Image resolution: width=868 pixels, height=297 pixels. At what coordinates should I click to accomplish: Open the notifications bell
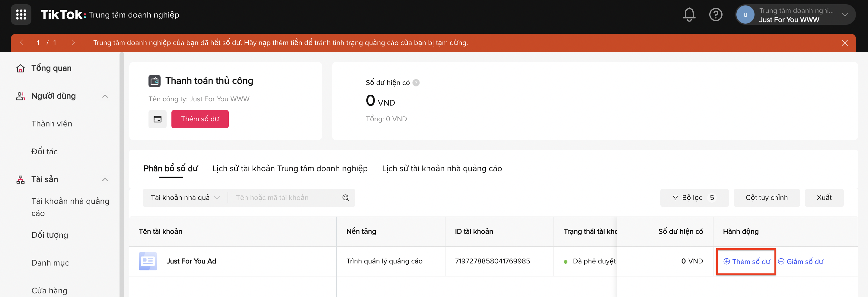pos(689,15)
